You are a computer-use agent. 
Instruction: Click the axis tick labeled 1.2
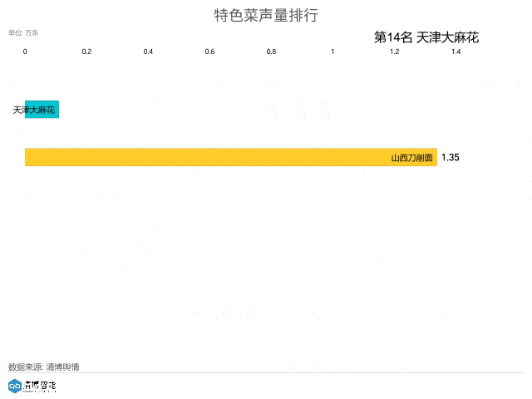pos(394,52)
